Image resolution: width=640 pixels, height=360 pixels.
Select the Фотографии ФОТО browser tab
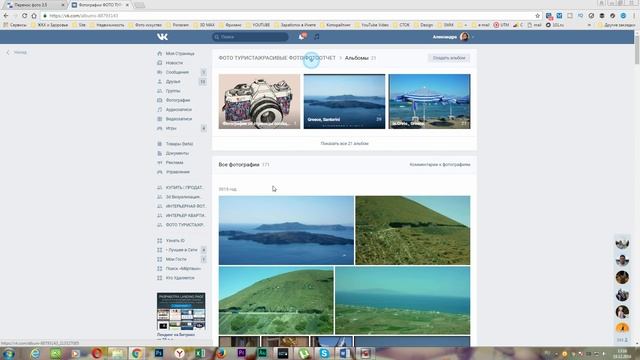pyautogui.click(x=100, y=5)
